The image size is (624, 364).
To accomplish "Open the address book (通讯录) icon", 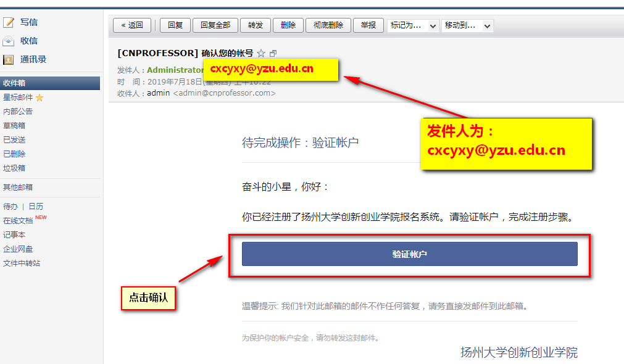I will point(9,60).
